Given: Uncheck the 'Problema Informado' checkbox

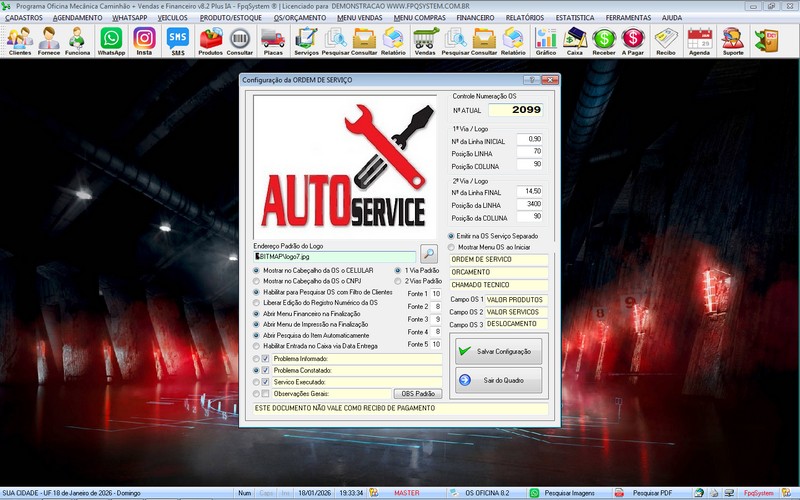Looking at the screenshot, I should pyautogui.click(x=265, y=358).
